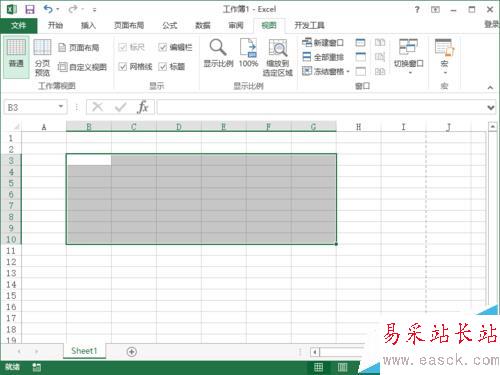The image size is (500, 375).
Task: Click the horizontal scrollbar left arrow
Action: pyautogui.click(x=315, y=352)
